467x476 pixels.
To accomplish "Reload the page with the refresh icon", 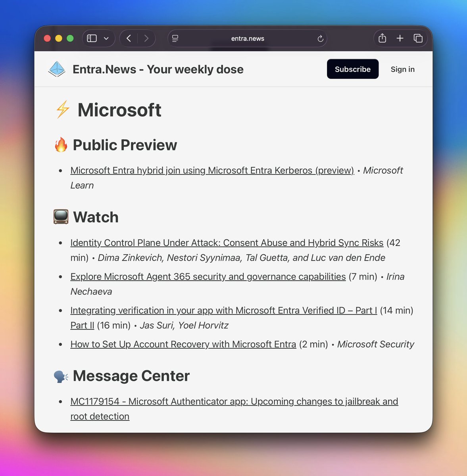I will [321, 38].
